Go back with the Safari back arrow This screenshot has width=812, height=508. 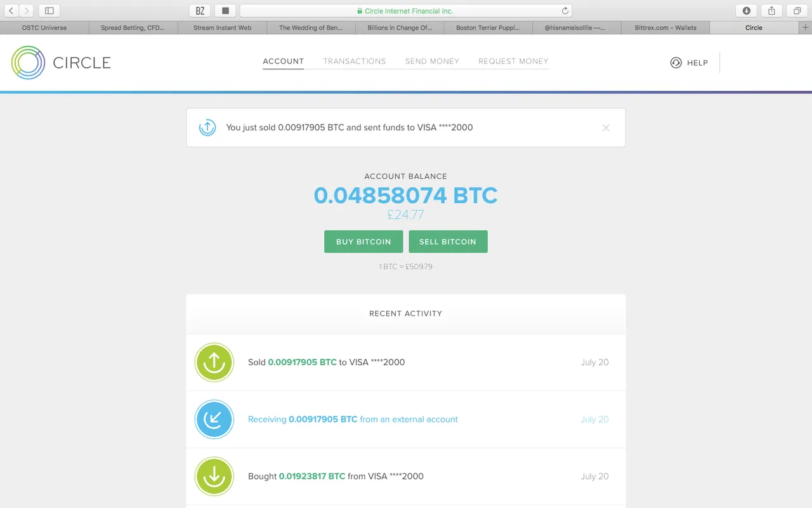coord(11,11)
